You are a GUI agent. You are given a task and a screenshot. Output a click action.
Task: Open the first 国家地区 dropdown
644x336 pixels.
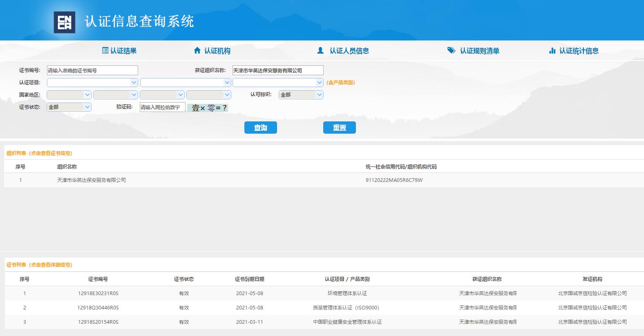[x=69, y=95]
